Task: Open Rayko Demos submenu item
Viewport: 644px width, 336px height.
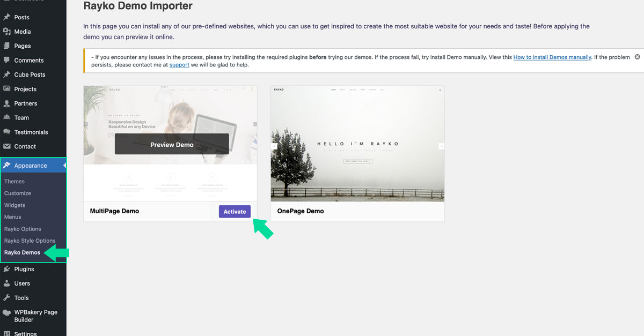Action: [x=22, y=252]
